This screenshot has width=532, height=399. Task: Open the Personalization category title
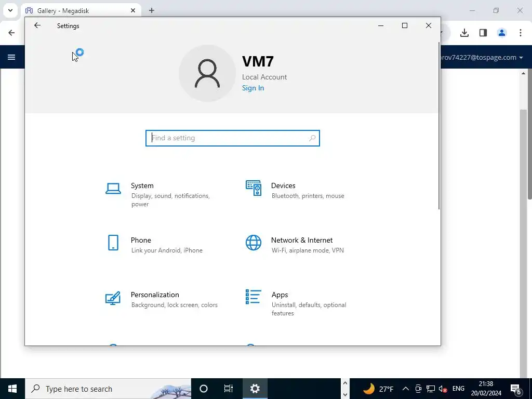(155, 295)
